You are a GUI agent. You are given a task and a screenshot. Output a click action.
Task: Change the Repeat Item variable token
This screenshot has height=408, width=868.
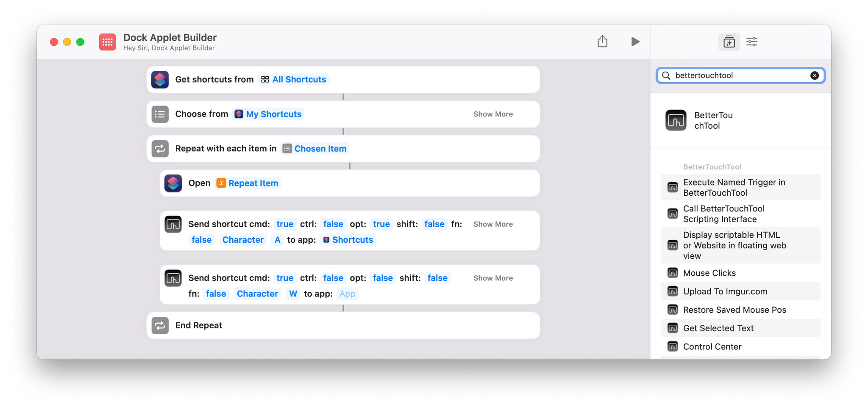[248, 183]
